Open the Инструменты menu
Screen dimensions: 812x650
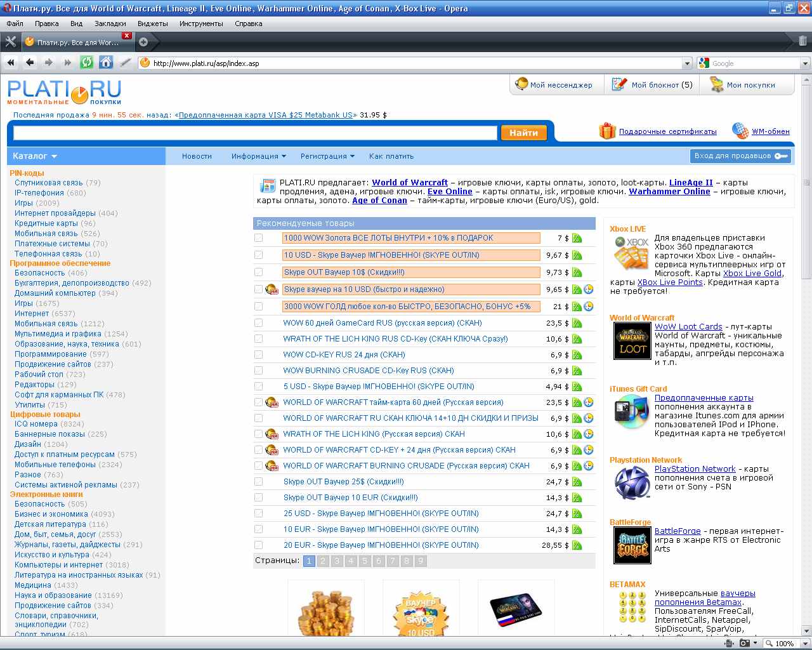201,23
